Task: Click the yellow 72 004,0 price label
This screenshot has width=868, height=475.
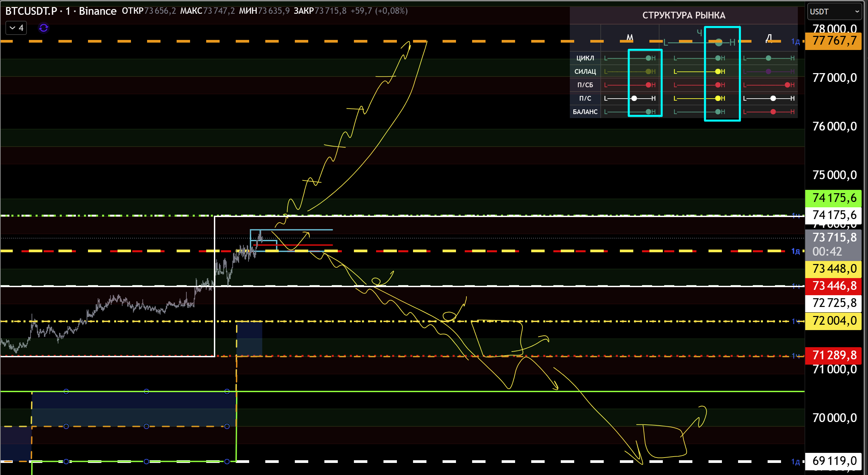Action: tap(833, 320)
